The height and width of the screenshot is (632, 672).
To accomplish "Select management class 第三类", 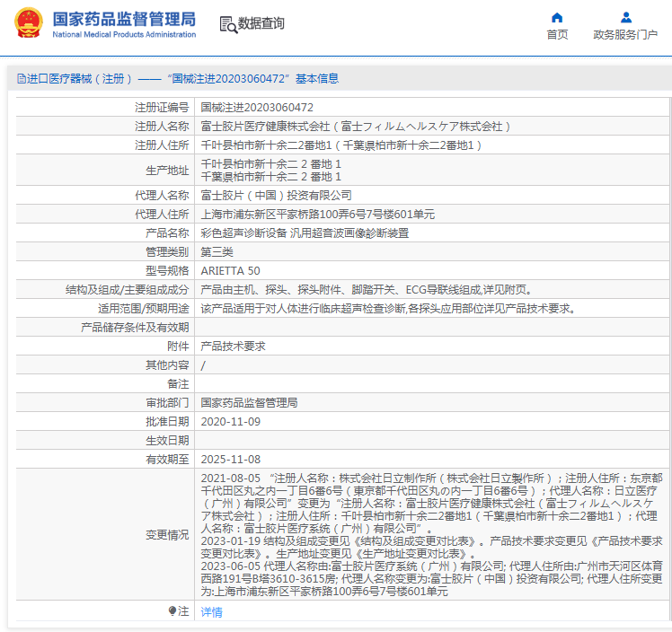I will [x=217, y=251].
